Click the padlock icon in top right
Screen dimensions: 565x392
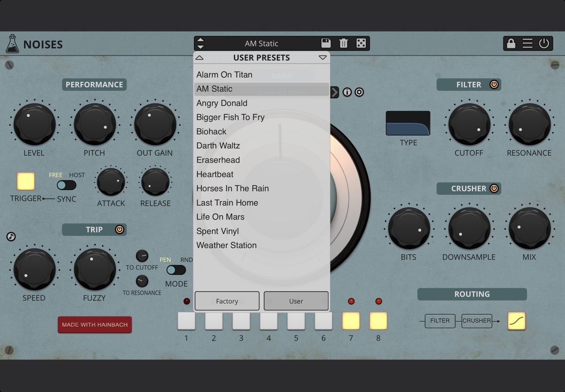click(x=511, y=43)
